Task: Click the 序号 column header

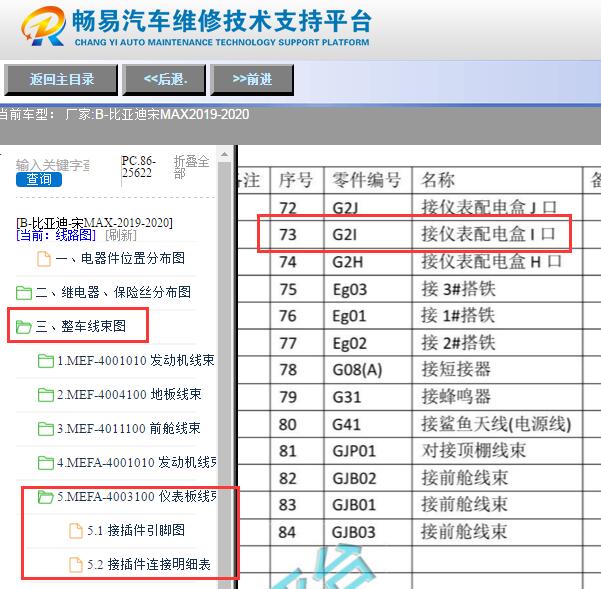Action: tap(295, 180)
